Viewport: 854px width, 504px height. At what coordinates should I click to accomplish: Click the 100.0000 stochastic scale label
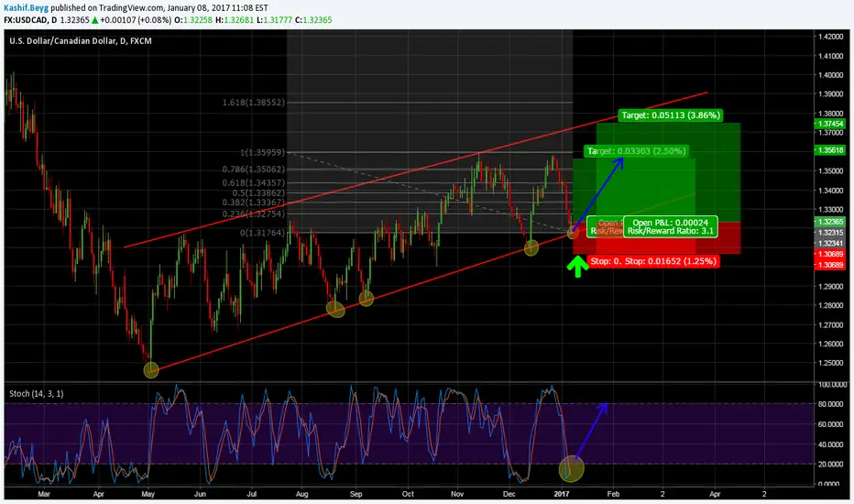(x=830, y=385)
